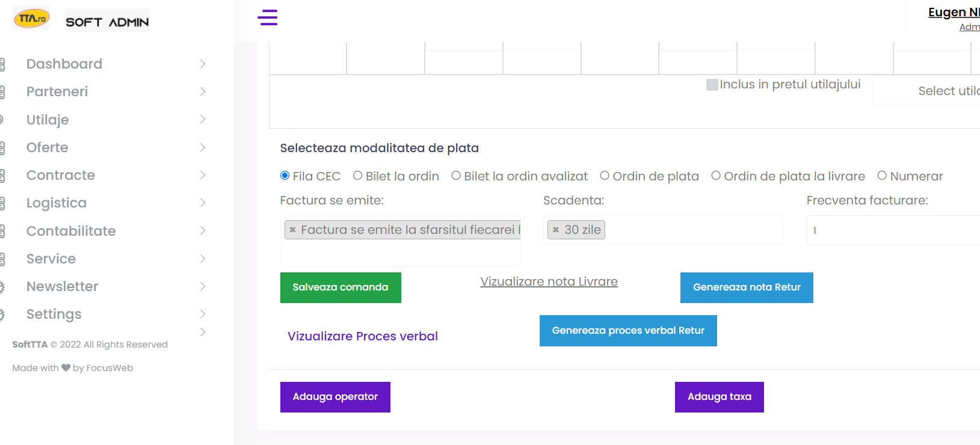Screen dimensions: 980x445
Task: Pick the Numerar payment option
Action: click(882, 176)
